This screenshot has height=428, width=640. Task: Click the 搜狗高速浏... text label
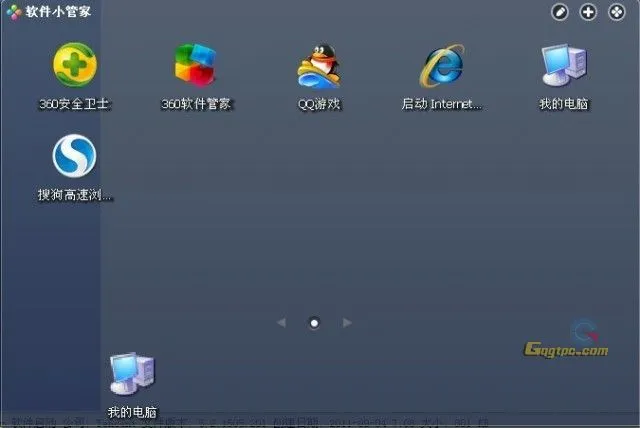(75, 195)
